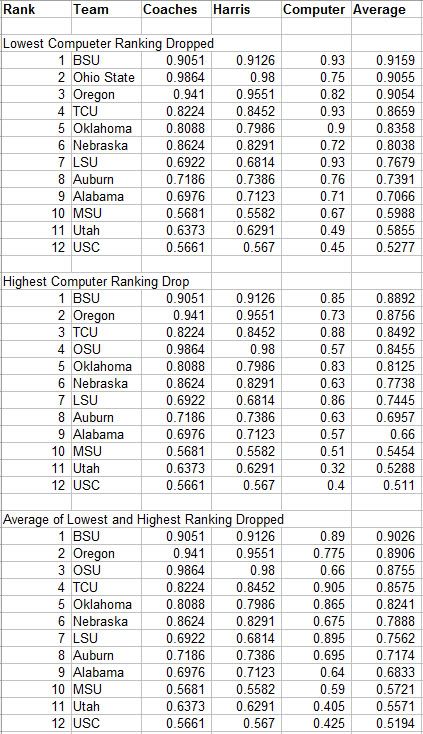Screen dimensions: 423x734
Task: Click the OSU cell ranked 4
Action: [106, 349]
